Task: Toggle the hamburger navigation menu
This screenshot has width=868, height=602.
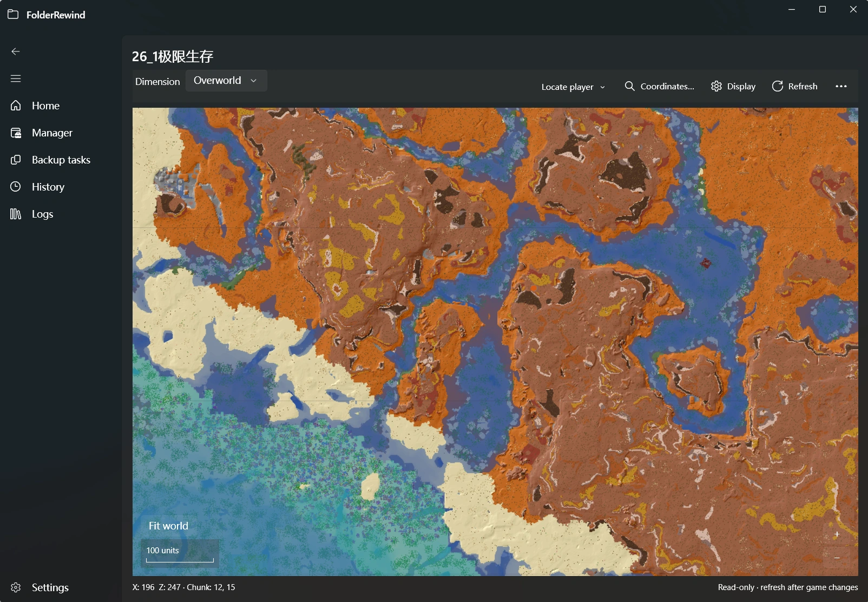Action: (x=16, y=78)
